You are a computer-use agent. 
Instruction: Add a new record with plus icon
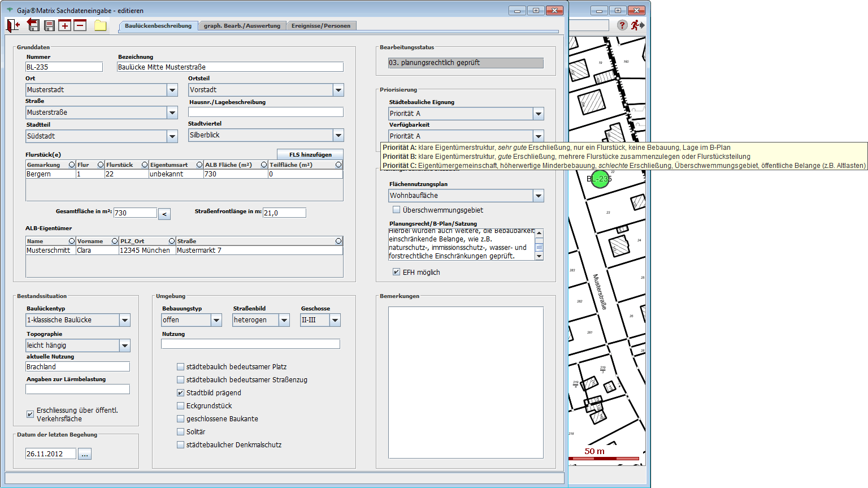click(x=64, y=25)
